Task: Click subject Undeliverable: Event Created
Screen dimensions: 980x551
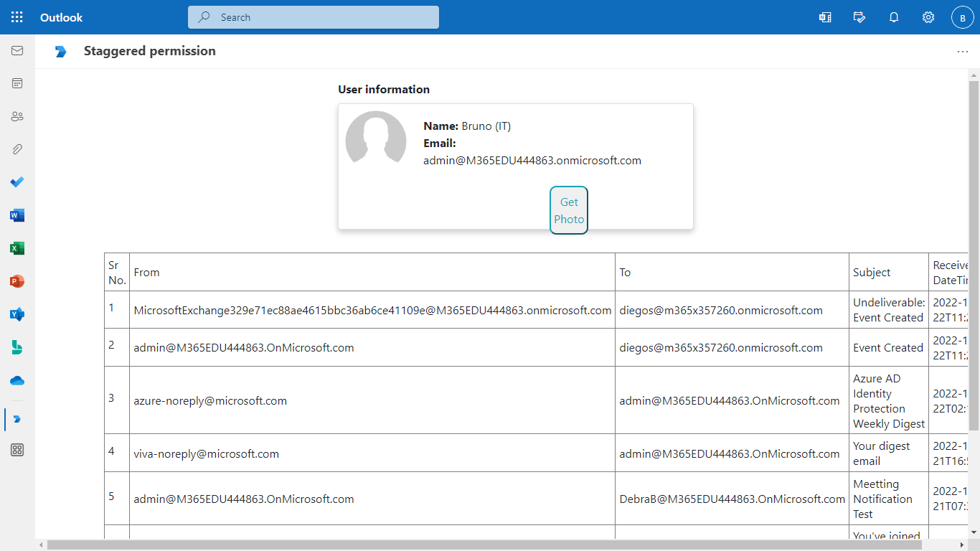Action: pyautogui.click(x=889, y=310)
